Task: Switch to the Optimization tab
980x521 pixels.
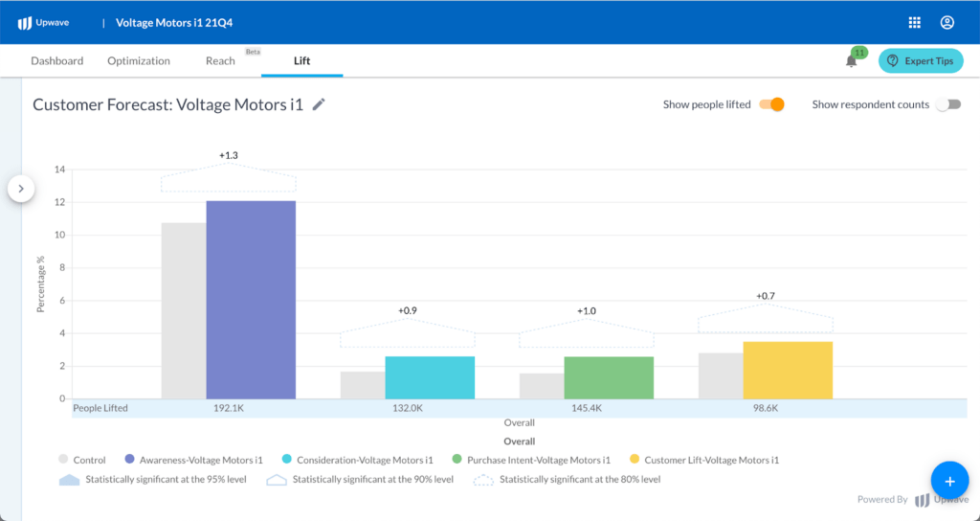Action: pyautogui.click(x=139, y=60)
